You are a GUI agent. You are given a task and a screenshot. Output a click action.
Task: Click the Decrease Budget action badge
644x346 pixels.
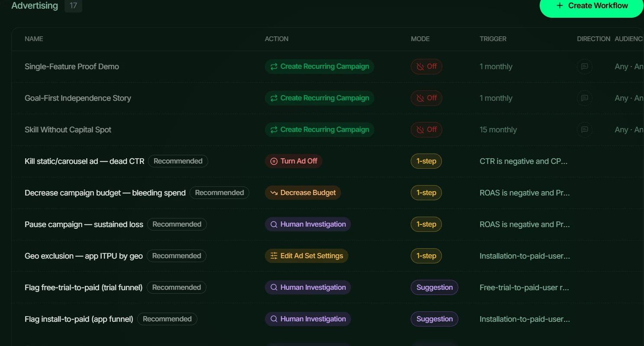pos(303,193)
